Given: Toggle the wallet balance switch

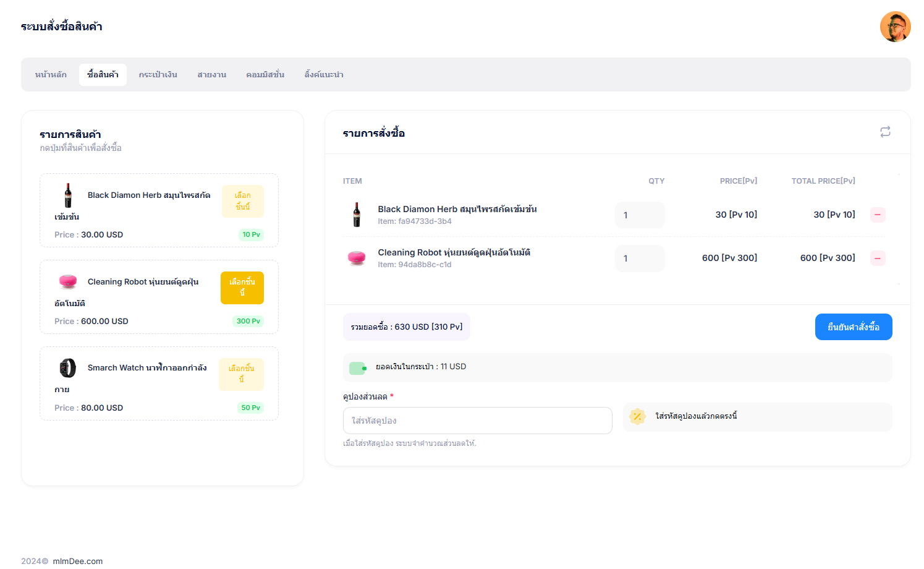Looking at the screenshot, I should pos(358,368).
